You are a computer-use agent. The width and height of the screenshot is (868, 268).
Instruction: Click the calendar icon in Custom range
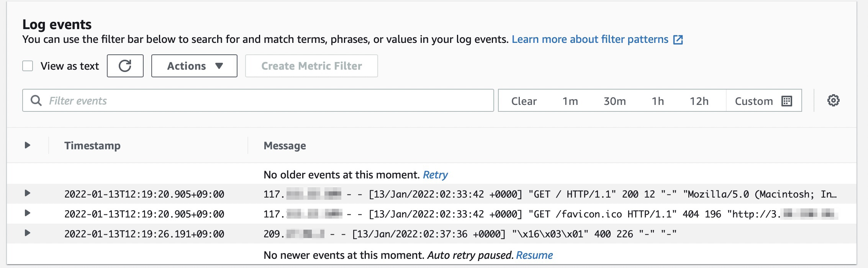787,101
